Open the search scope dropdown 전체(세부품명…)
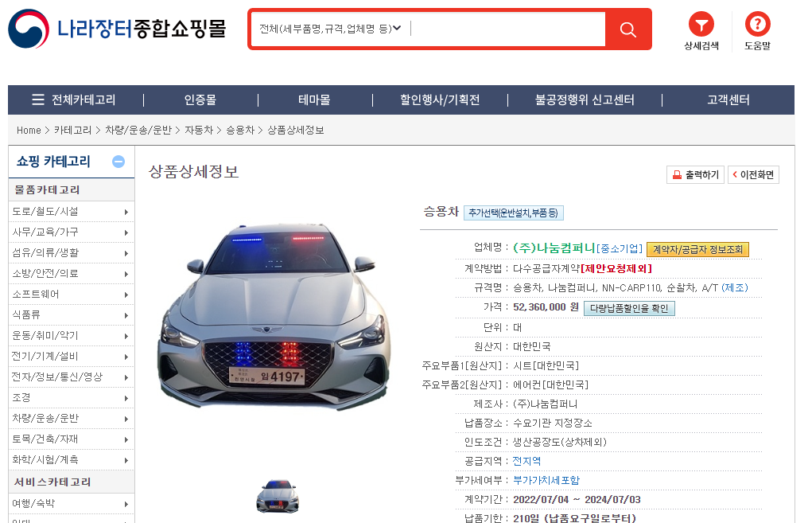 [x=330, y=29]
